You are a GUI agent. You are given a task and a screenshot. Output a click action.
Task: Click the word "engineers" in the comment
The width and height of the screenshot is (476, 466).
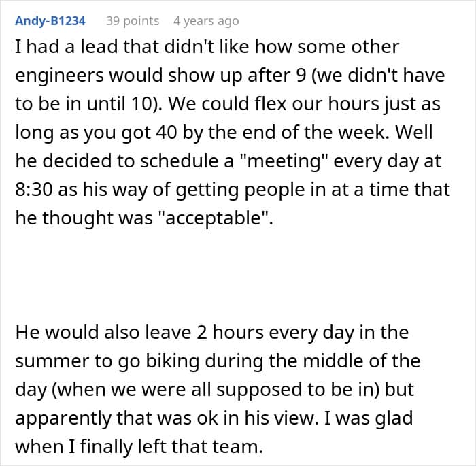pos(60,76)
